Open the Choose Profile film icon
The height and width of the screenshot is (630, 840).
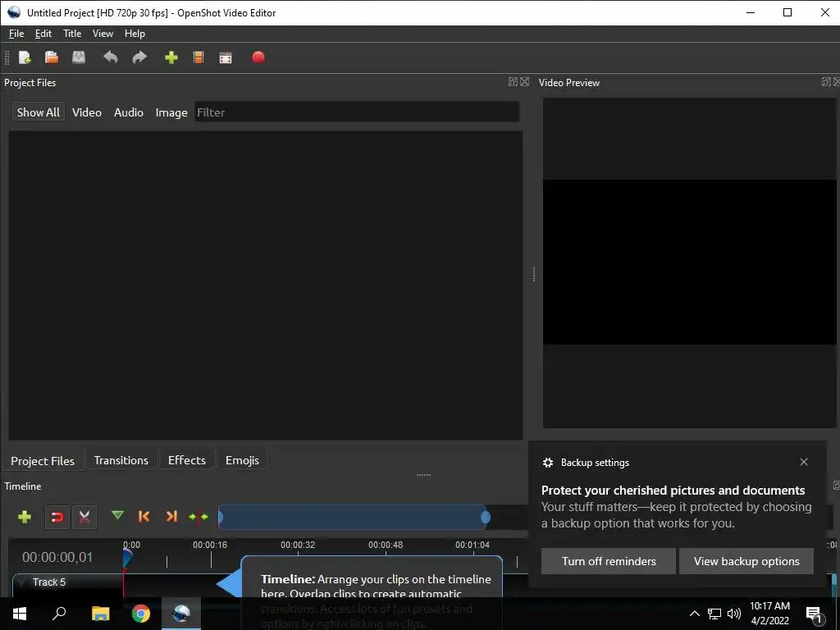199,57
